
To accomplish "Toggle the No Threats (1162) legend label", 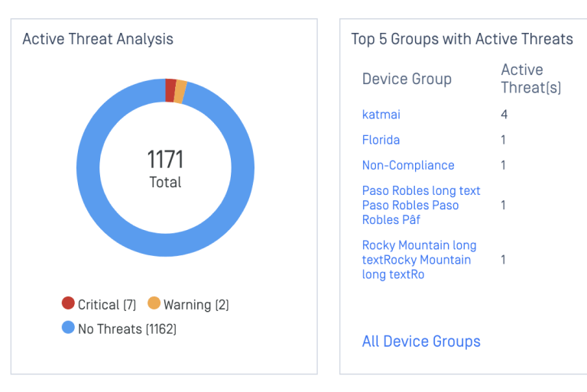I will pos(127,329).
